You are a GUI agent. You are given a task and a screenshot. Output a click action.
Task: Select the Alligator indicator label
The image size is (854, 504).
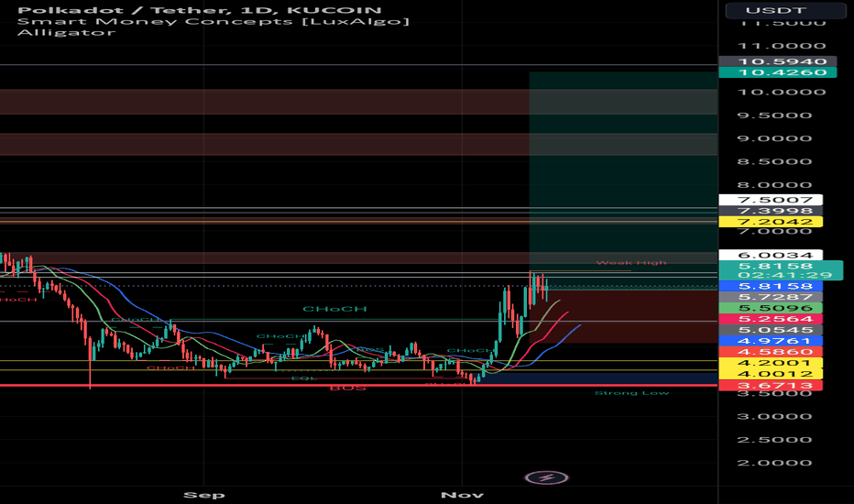[67, 32]
